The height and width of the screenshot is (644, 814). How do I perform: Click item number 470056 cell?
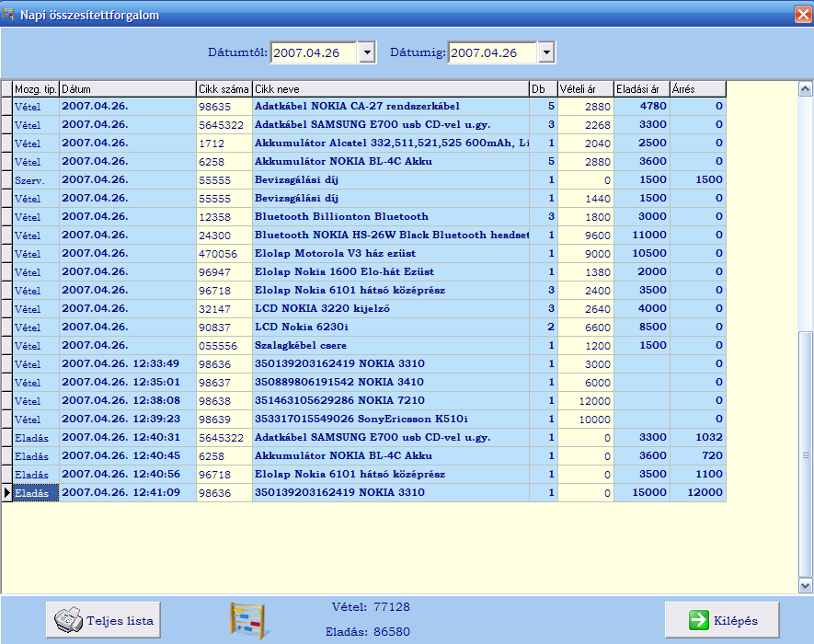[x=224, y=253]
